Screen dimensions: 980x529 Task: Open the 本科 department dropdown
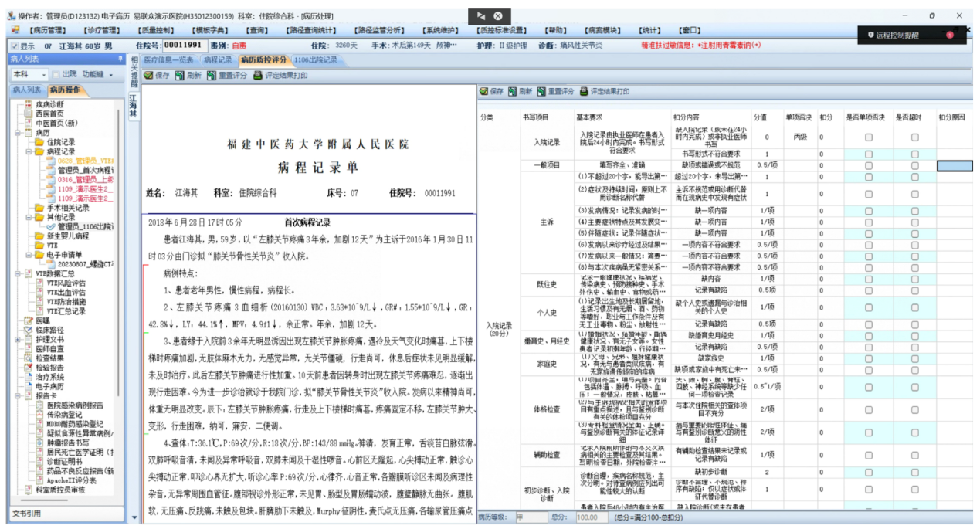click(x=44, y=74)
